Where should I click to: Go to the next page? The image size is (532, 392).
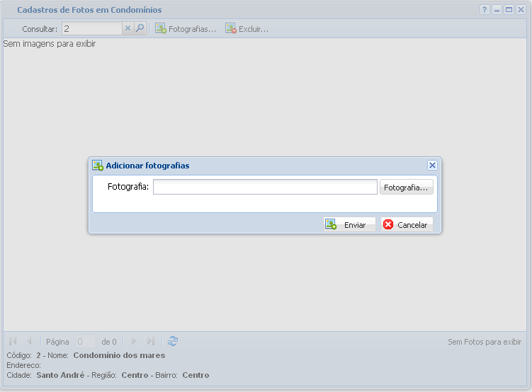133,341
